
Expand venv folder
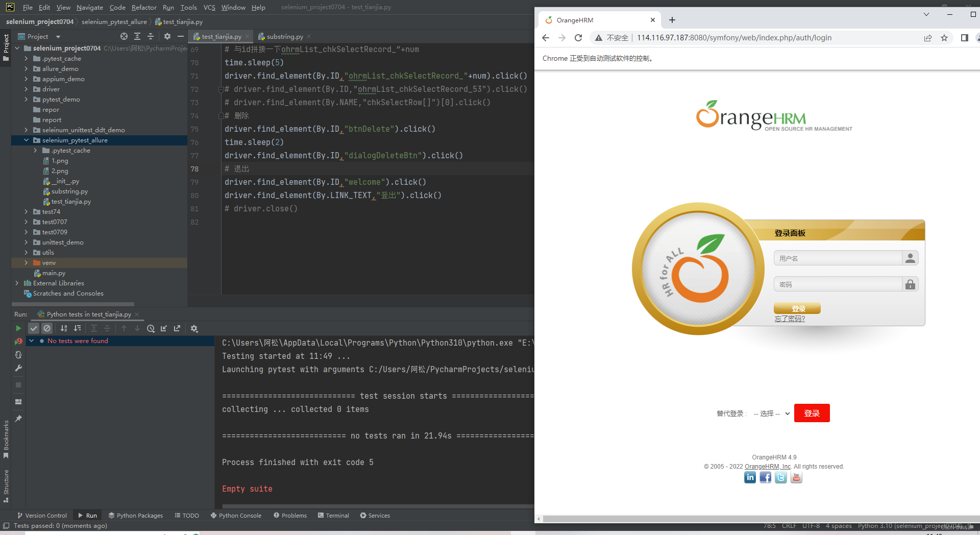click(26, 262)
